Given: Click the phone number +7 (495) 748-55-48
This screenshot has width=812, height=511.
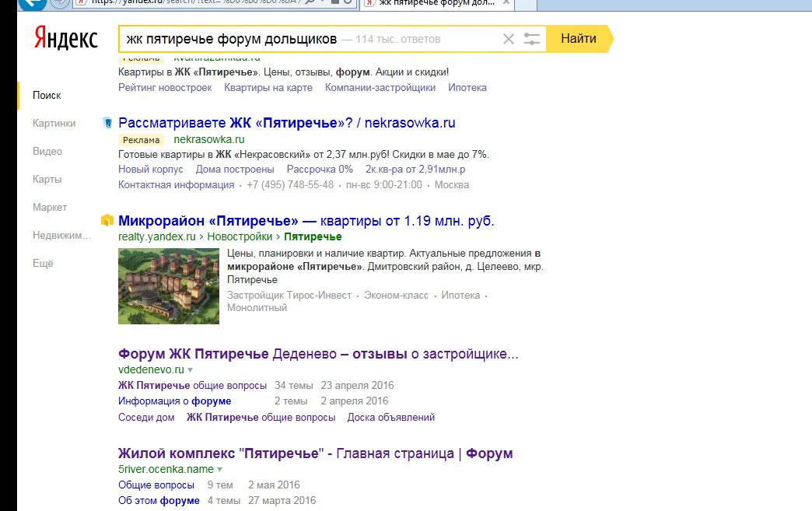Looking at the screenshot, I should [290, 185].
